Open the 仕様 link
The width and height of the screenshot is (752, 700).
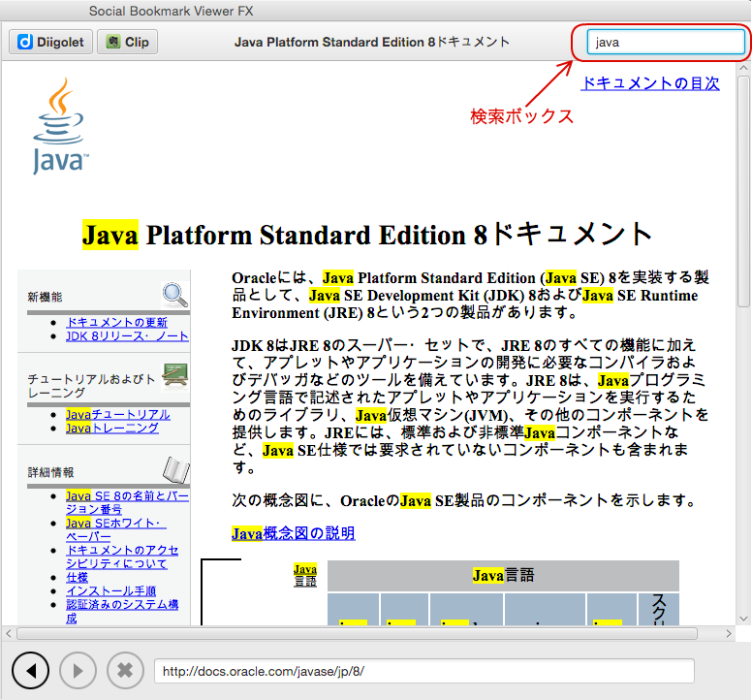point(77,577)
